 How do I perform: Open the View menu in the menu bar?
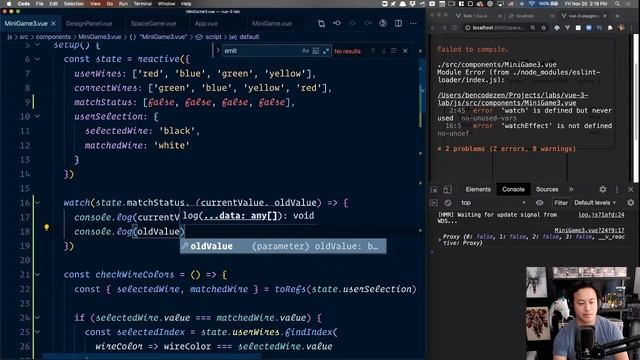(x=95, y=4)
